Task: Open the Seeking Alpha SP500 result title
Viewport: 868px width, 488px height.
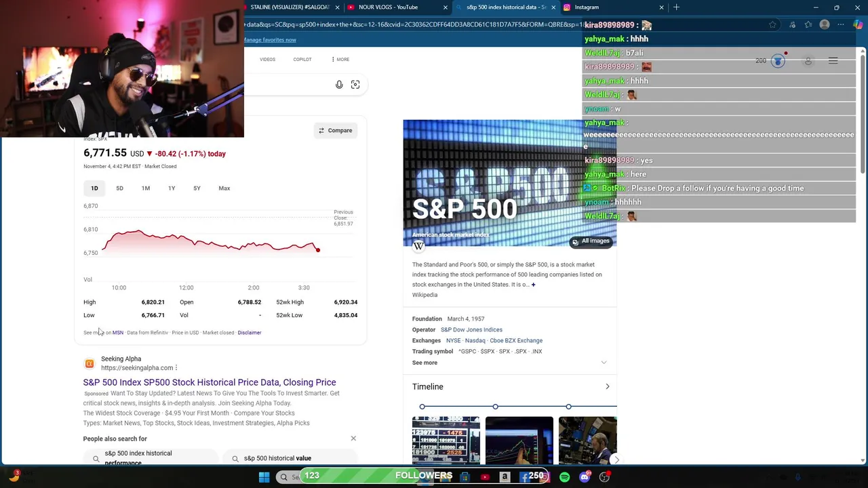Action: pos(210,382)
